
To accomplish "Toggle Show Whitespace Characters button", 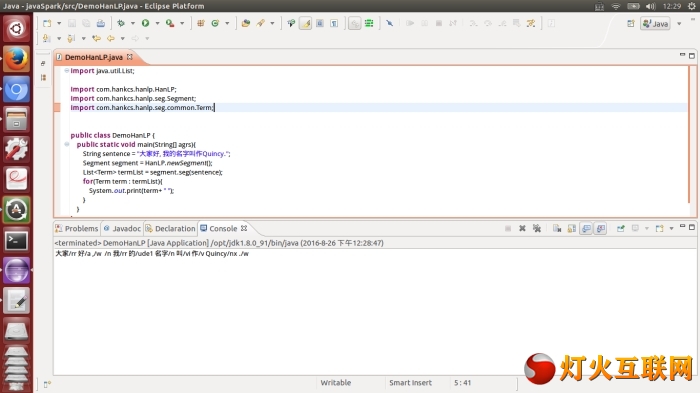I will [x=334, y=23].
